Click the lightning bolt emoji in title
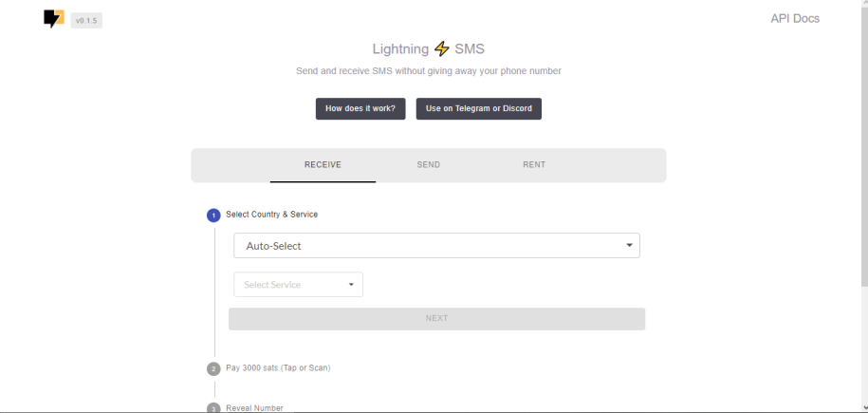This screenshot has height=413, width=868. pyautogui.click(x=442, y=48)
